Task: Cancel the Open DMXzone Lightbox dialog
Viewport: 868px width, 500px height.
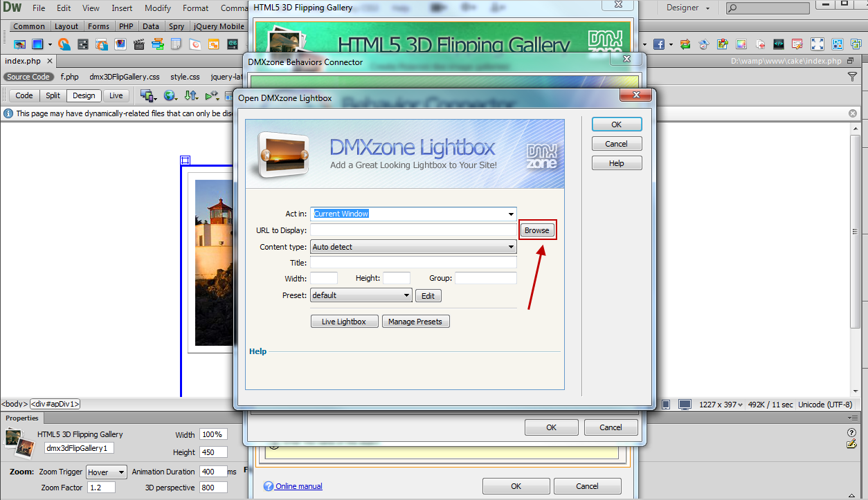Action: point(617,144)
